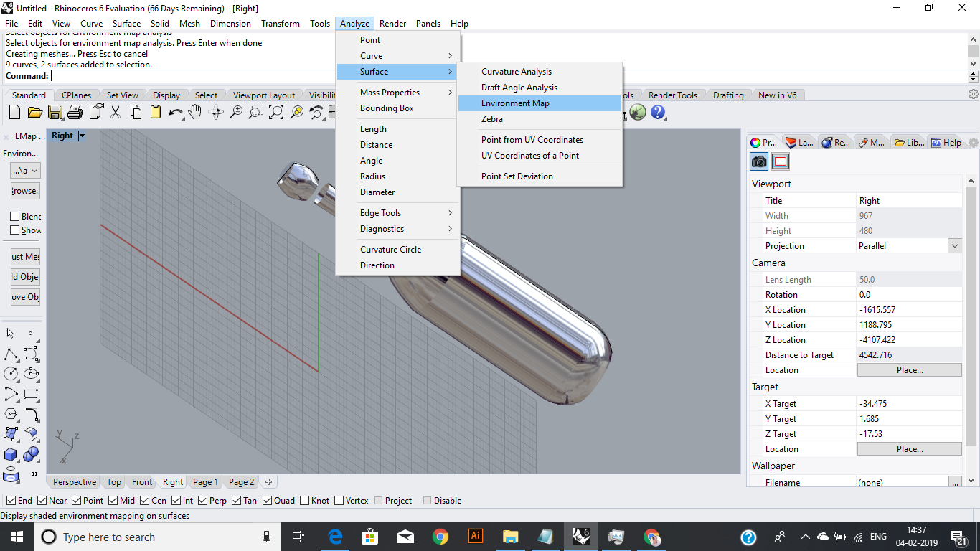
Task: Activate the Pan hand tool
Action: click(195, 112)
